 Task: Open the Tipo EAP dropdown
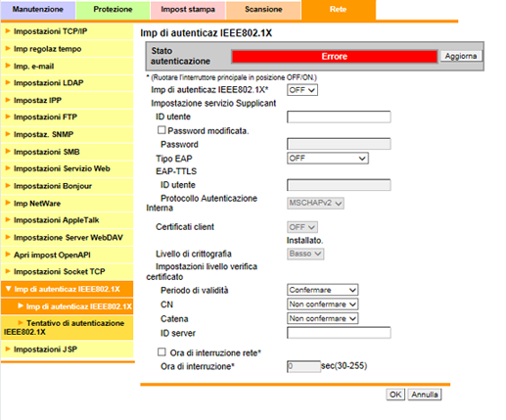[328, 159]
